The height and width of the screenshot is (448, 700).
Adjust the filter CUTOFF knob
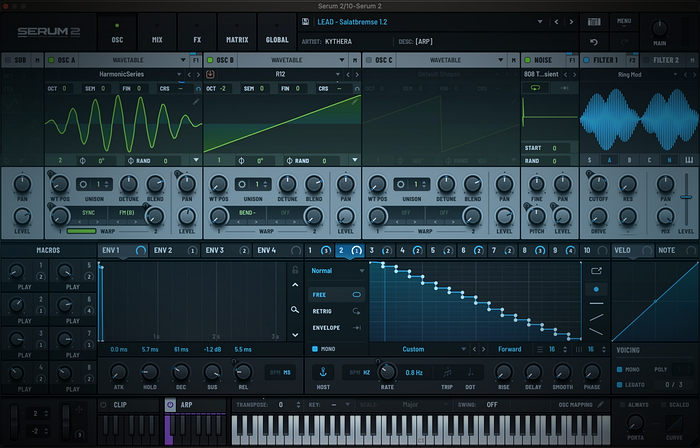tap(600, 184)
